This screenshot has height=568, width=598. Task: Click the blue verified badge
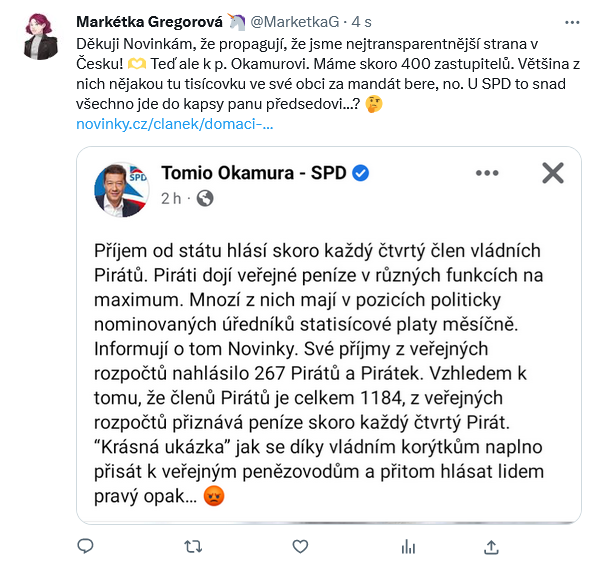(360, 173)
